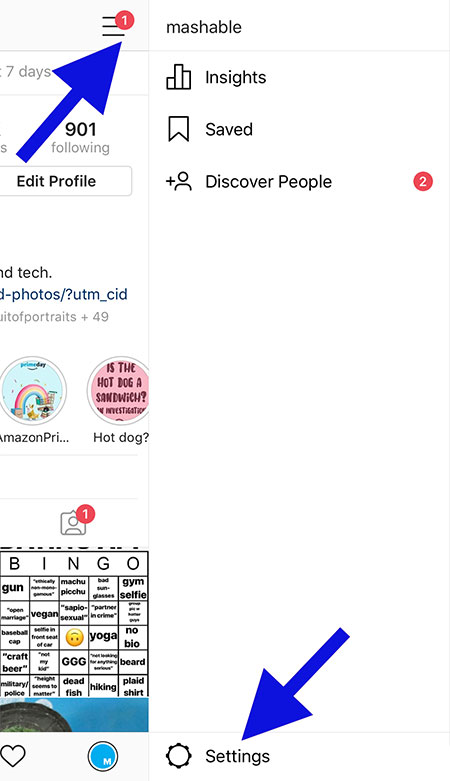Open the BINGO post thumbnail
The width and height of the screenshot is (450, 781).
(x=74, y=623)
